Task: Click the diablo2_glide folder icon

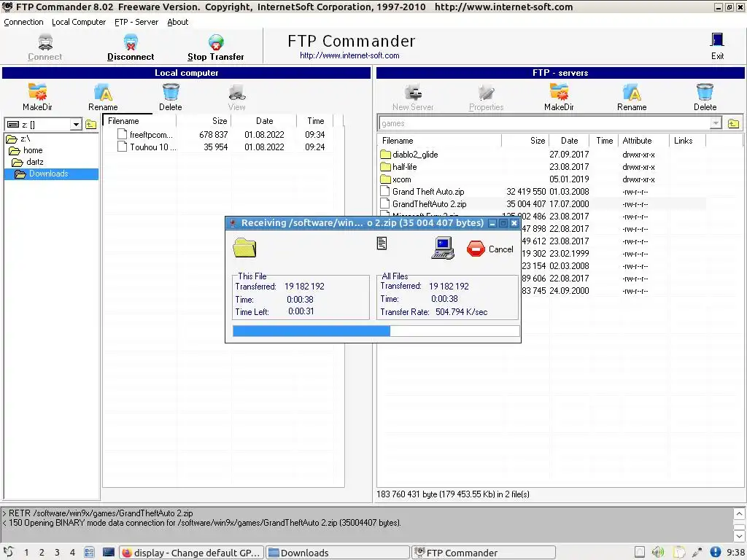Action: point(385,155)
